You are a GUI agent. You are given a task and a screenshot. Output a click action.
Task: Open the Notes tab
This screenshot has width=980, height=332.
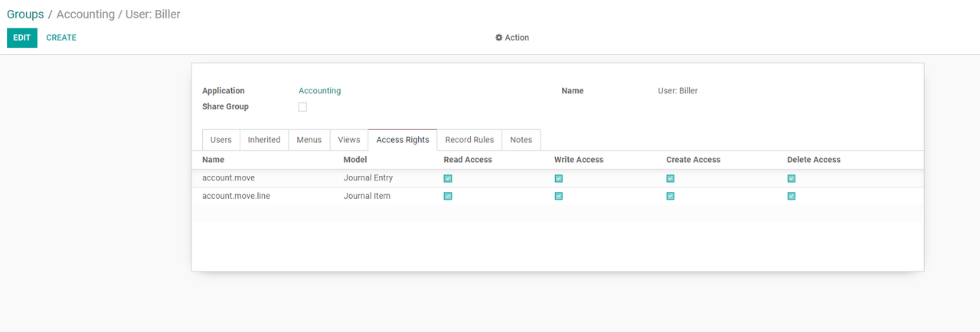coord(521,140)
